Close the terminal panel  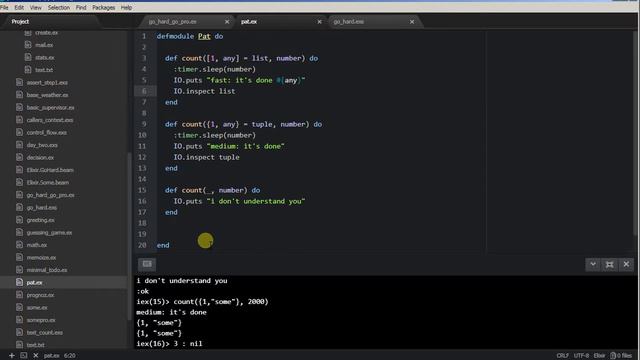626,264
